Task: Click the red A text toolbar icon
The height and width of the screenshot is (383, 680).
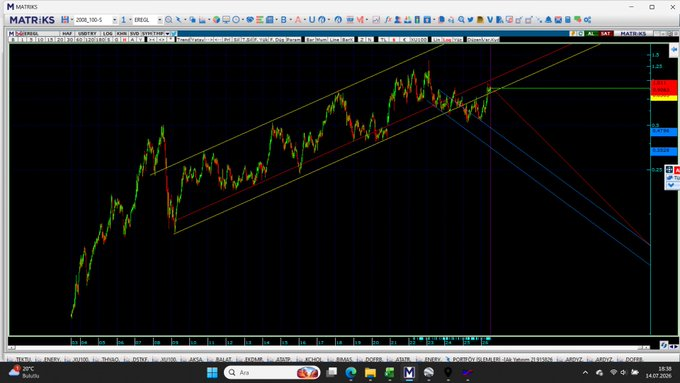Action: 298,20
